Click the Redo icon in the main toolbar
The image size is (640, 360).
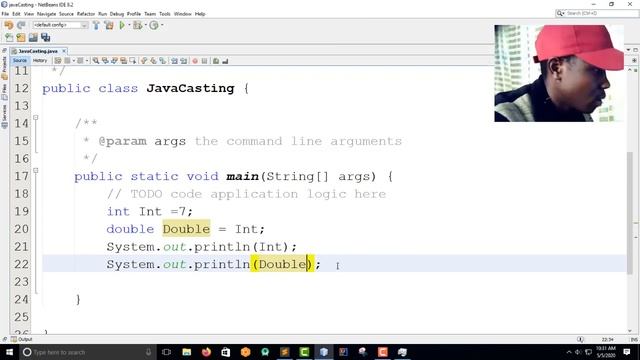(21, 25)
